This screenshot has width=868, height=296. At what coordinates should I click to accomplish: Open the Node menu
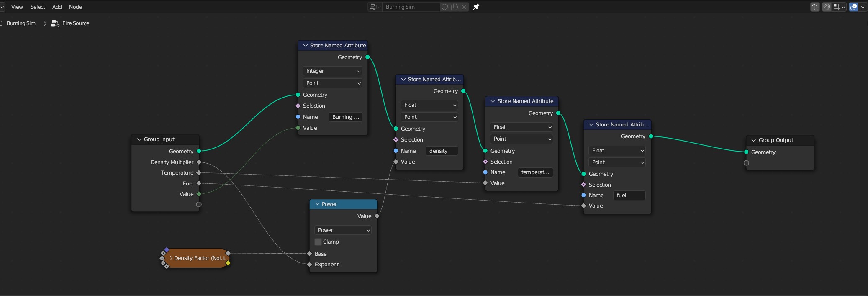(x=75, y=7)
